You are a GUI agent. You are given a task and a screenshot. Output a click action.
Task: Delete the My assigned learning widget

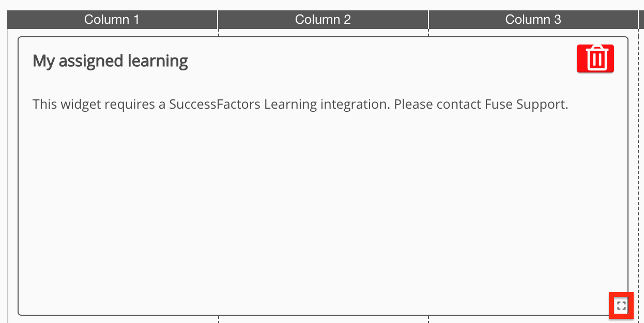595,58
